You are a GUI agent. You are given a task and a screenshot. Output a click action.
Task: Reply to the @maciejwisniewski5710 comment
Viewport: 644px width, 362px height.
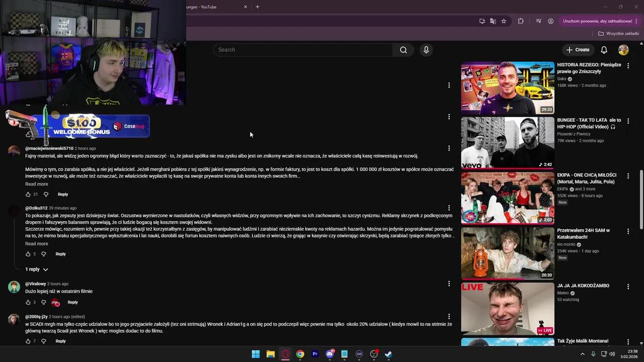[63, 194]
